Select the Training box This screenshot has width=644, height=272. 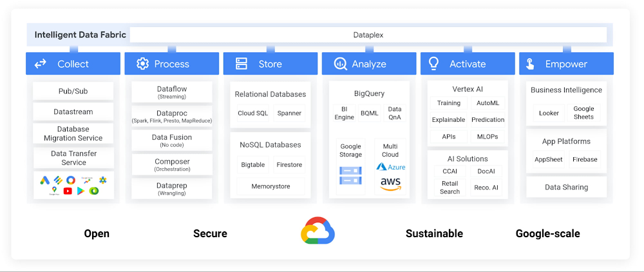click(x=449, y=103)
